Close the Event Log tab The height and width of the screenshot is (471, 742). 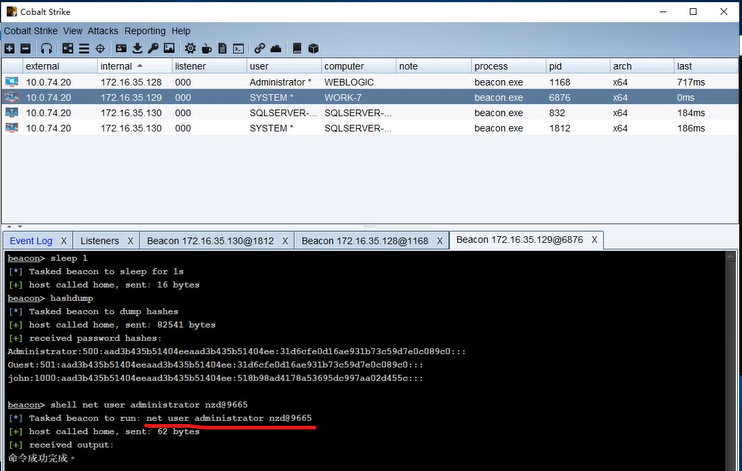(63, 241)
